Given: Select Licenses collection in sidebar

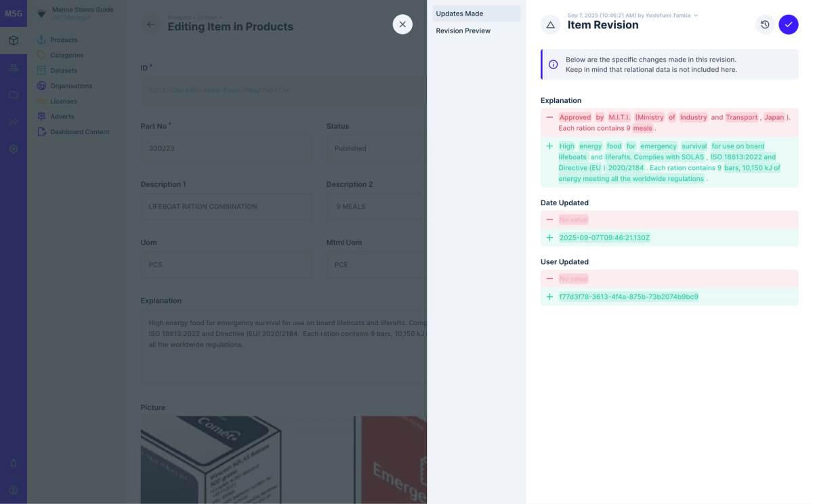Looking at the screenshot, I should click(x=77, y=101).
